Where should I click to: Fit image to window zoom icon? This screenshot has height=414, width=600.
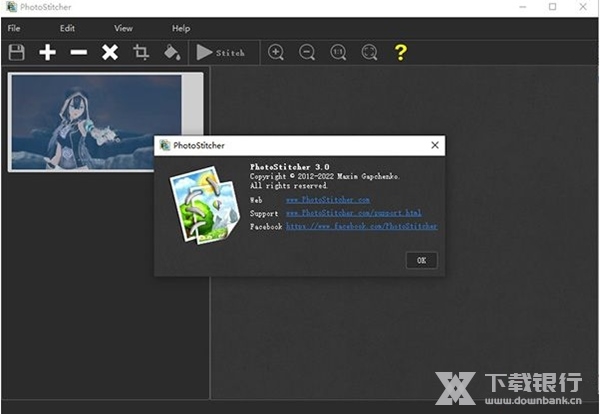(x=369, y=52)
